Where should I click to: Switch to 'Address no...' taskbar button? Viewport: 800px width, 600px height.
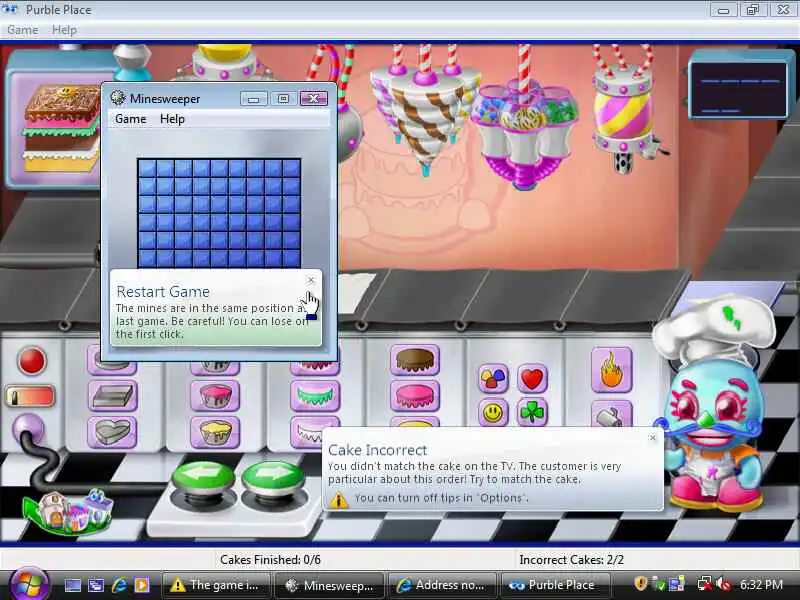pos(443,585)
